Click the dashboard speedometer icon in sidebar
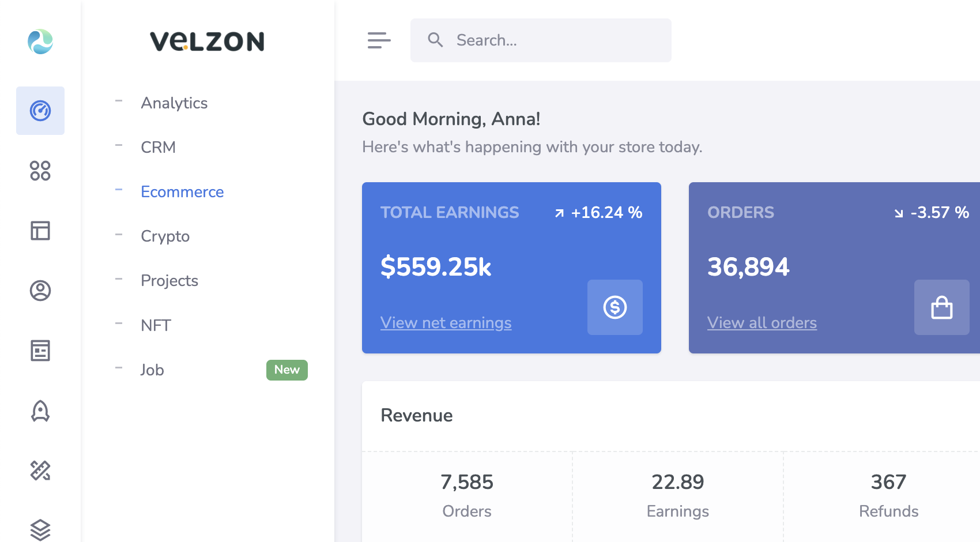The width and height of the screenshot is (980, 542). coord(40,111)
